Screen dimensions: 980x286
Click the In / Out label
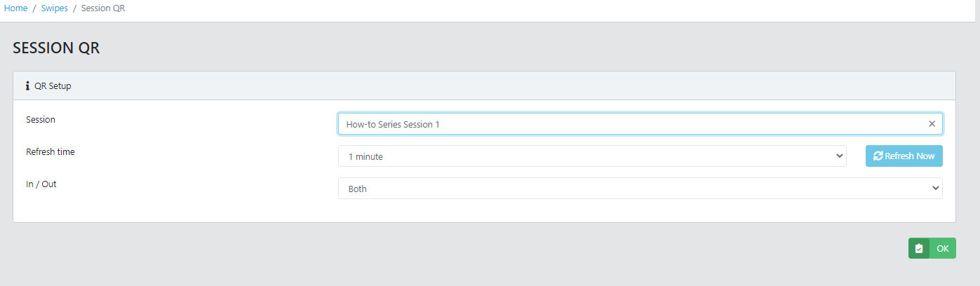point(41,184)
